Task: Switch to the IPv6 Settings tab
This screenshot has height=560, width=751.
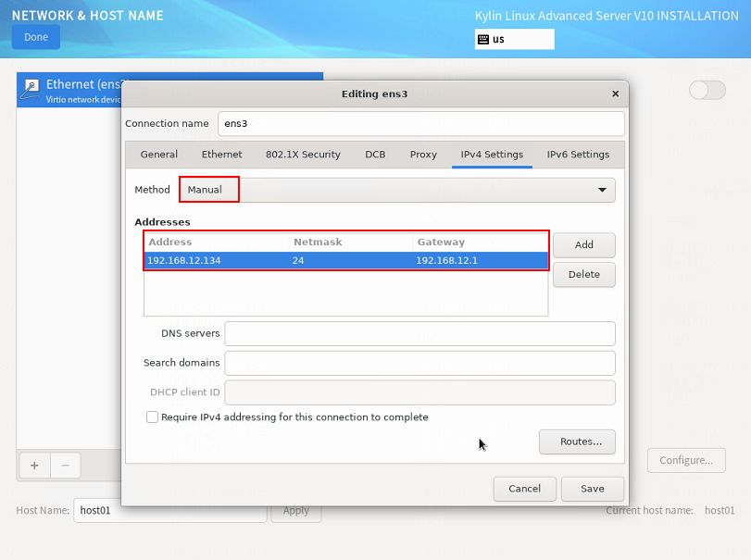Action: 578,155
